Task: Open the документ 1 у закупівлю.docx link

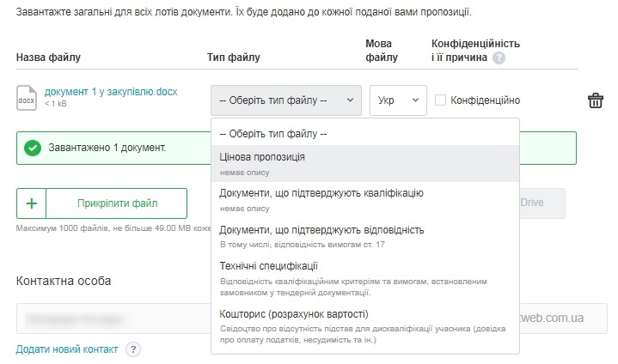Action: (110, 92)
